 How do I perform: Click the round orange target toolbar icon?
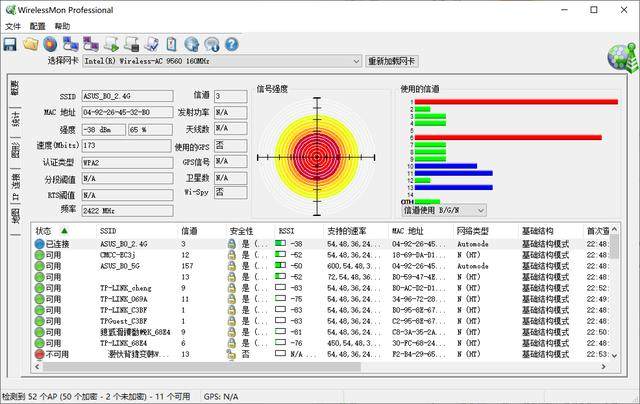49,44
